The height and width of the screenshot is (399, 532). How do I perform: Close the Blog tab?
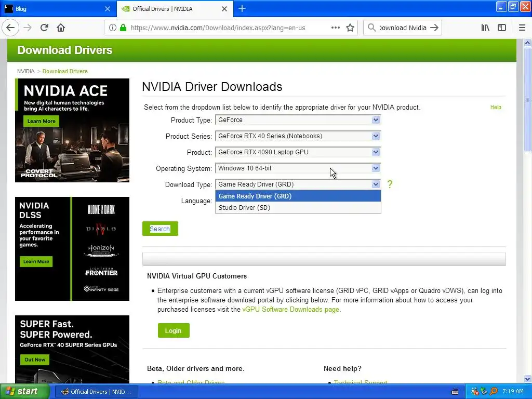click(x=108, y=9)
